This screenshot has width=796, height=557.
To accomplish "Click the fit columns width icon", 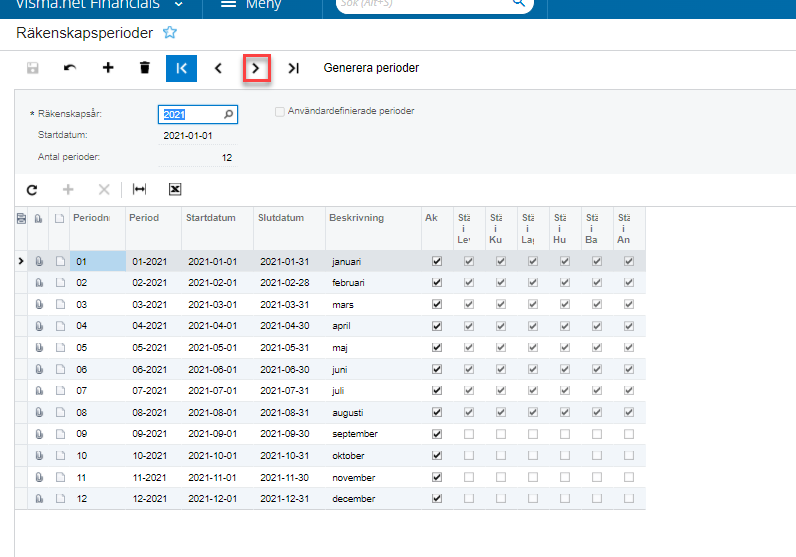I will pyautogui.click(x=139, y=189).
